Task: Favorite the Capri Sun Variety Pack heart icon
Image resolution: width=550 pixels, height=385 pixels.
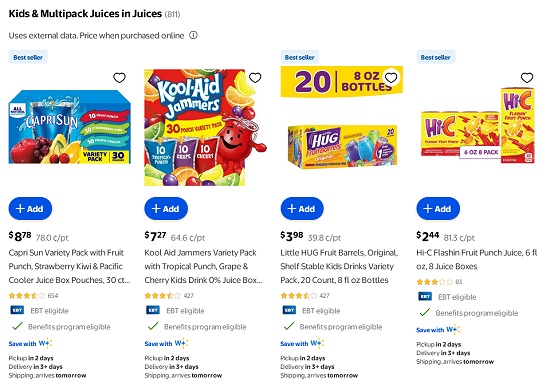Action: (119, 77)
